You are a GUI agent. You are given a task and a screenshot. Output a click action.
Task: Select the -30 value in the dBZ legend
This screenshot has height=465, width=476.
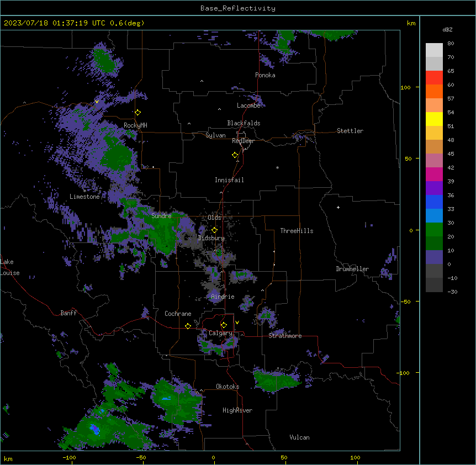click(x=452, y=292)
